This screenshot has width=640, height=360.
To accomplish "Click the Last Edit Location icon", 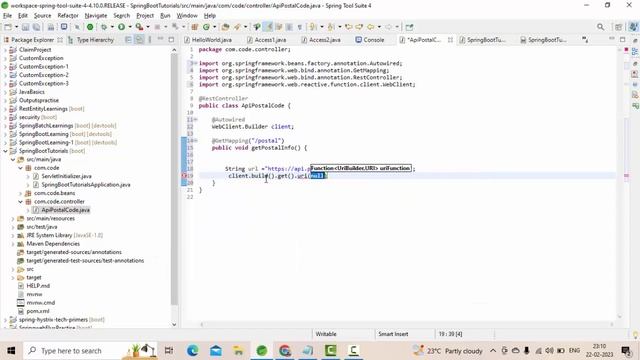I will 349,27.
